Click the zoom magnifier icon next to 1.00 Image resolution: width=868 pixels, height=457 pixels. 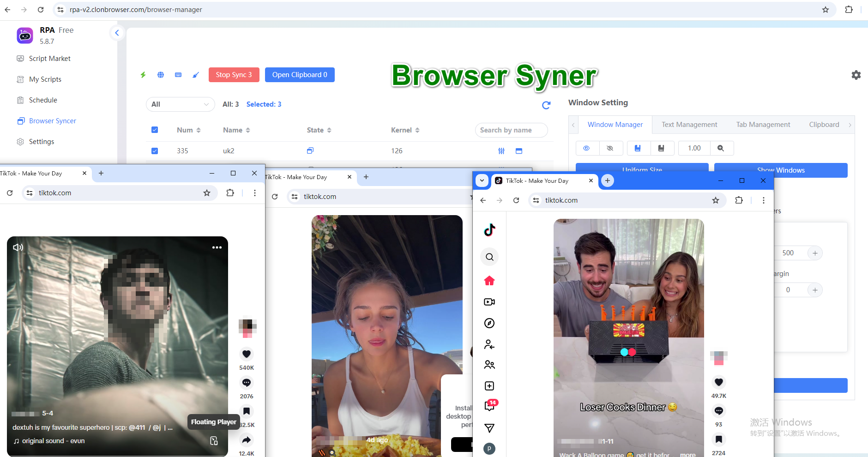[x=721, y=148]
